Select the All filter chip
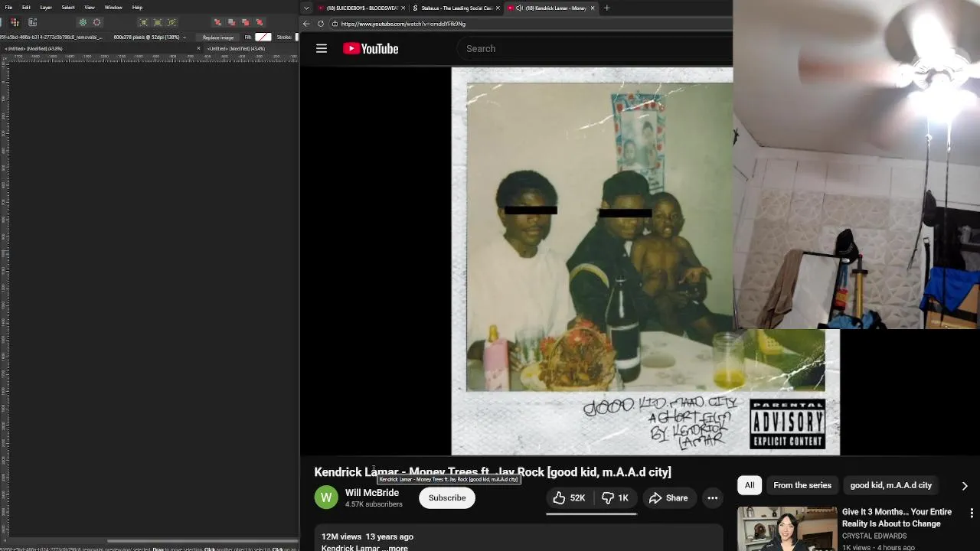980x551 pixels. pyautogui.click(x=750, y=485)
